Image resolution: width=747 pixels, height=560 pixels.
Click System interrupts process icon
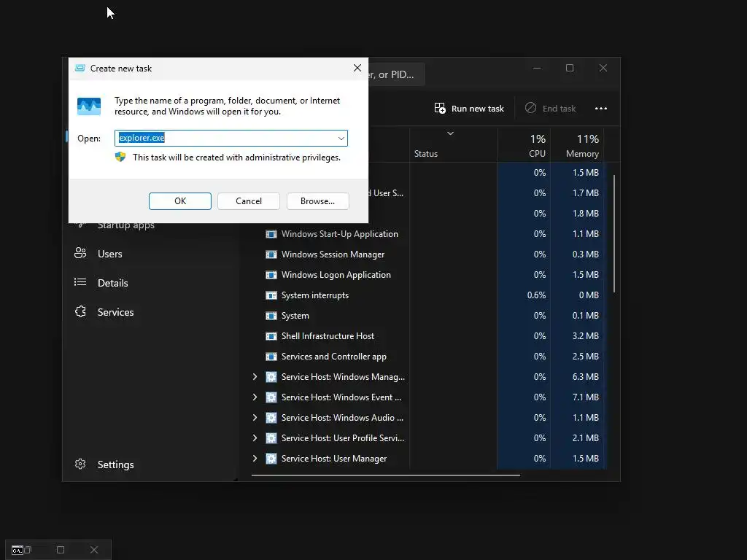pos(271,295)
